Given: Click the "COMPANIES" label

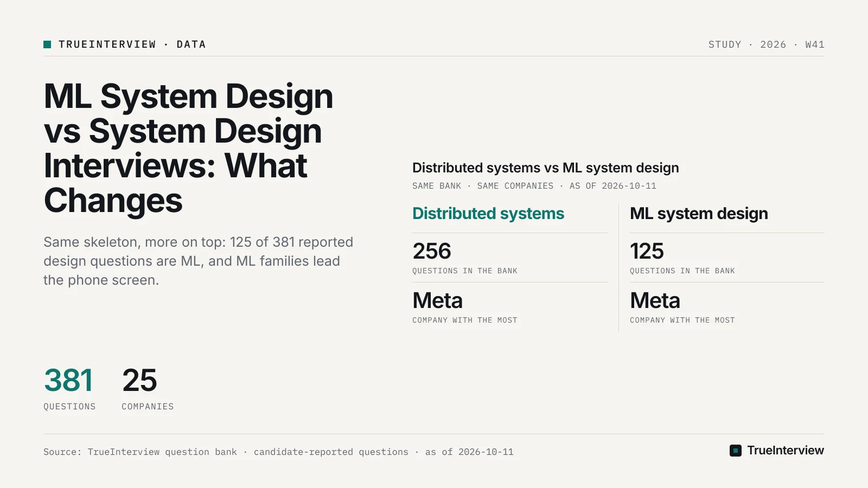Looking at the screenshot, I should click(148, 407).
